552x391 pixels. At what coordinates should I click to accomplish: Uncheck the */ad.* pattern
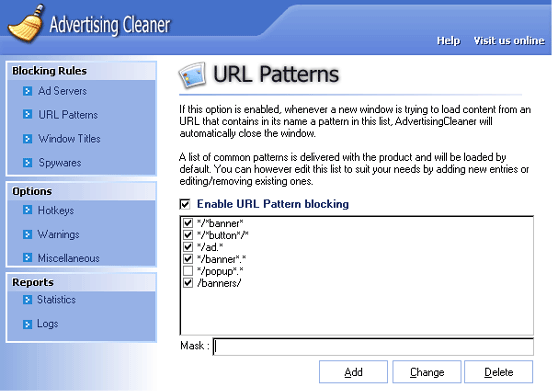(188, 247)
